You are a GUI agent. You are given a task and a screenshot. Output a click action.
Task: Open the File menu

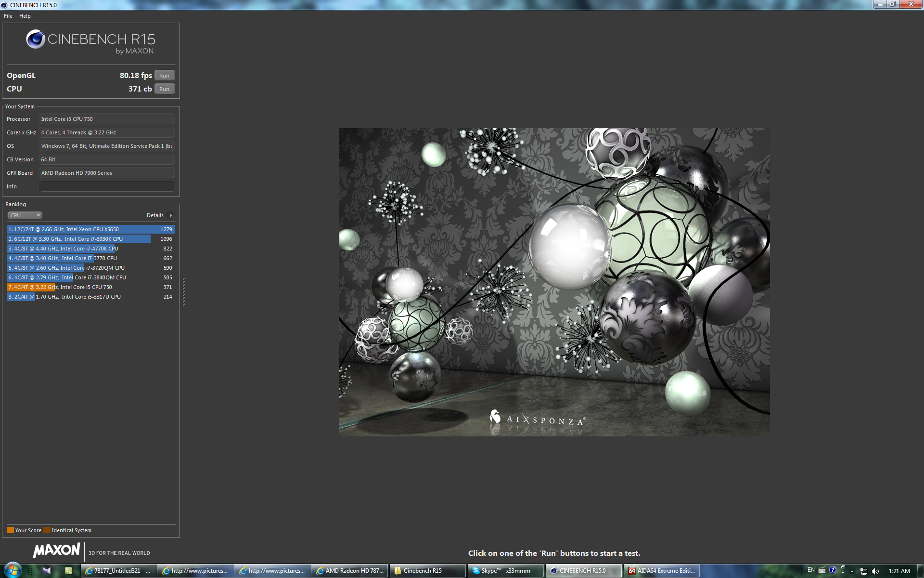tap(8, 16)
